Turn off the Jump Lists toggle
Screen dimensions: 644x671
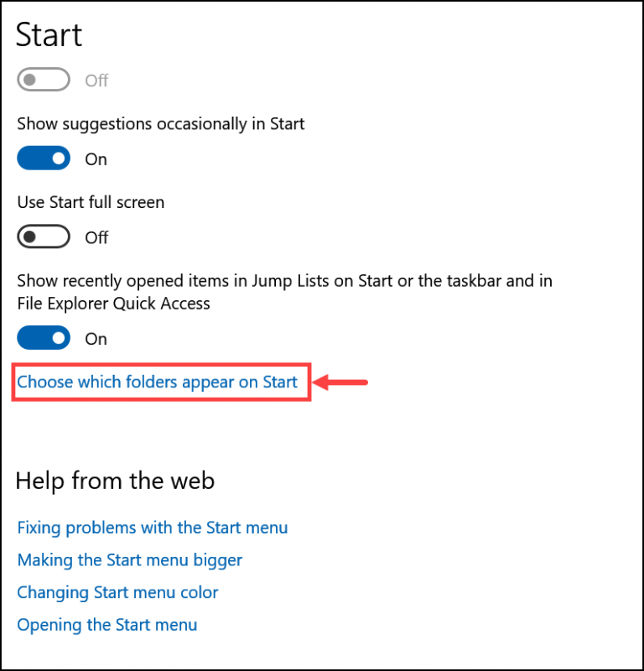pos(43,338)
